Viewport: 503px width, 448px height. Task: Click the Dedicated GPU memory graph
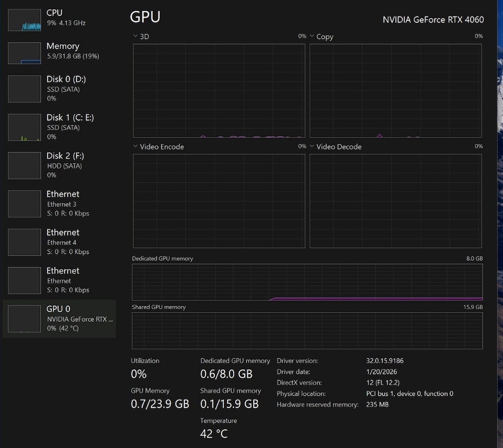tap(307, 282)
